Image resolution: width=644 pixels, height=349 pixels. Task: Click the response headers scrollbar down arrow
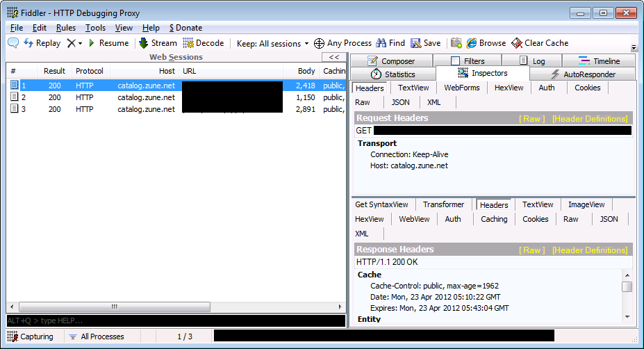627,317
